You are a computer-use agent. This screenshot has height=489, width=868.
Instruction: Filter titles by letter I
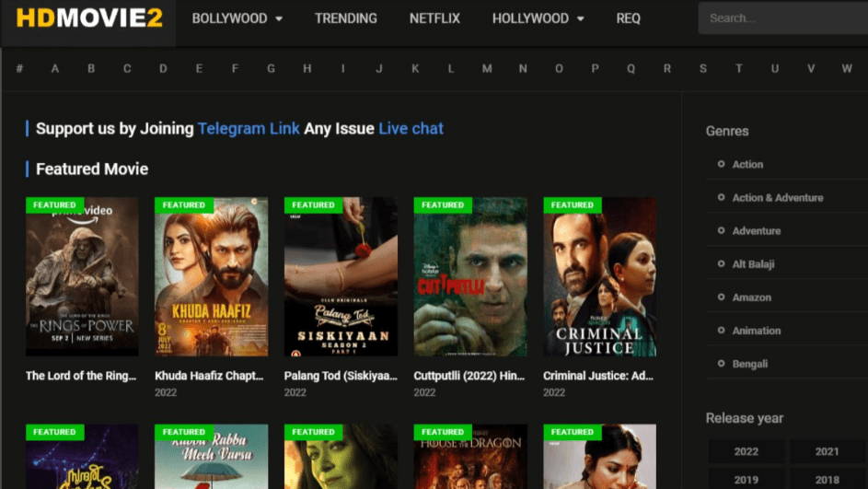click(342, 69)
